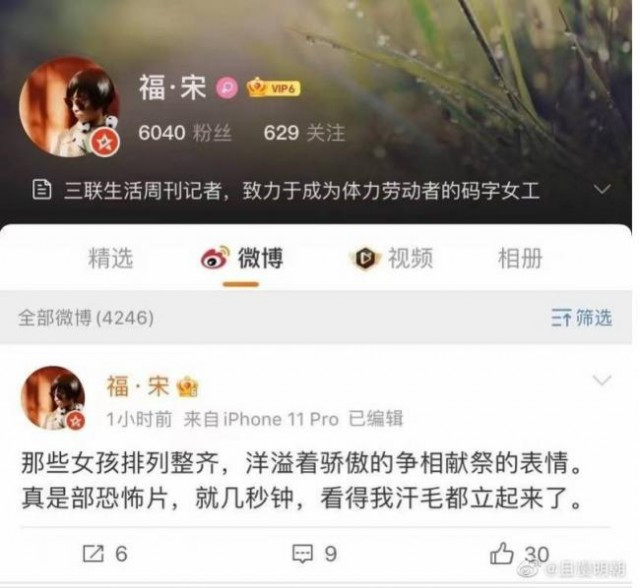The image size is (640, 588).
Task: View the 6040 粉丝 followers list
Action: 185,133
